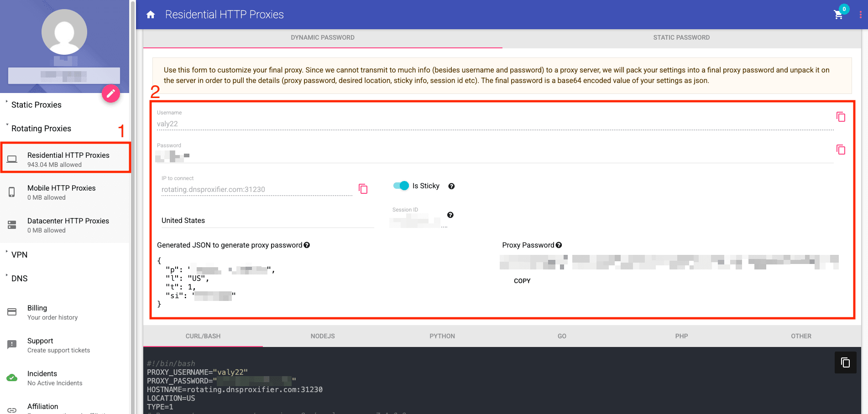
Task: Open Residential HTTP Proxies in sidebar
Action: (x=65, y=159)
